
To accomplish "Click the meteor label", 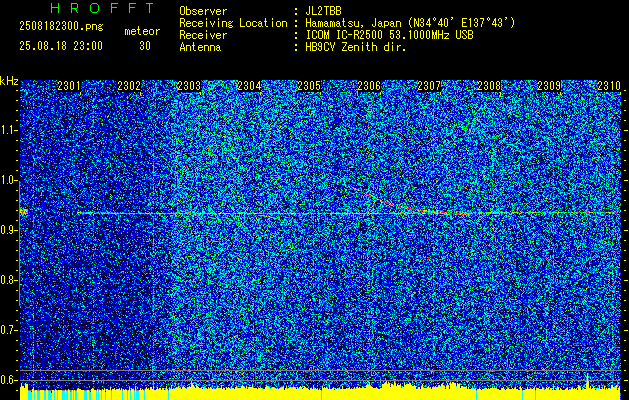I will click(142, 31).
